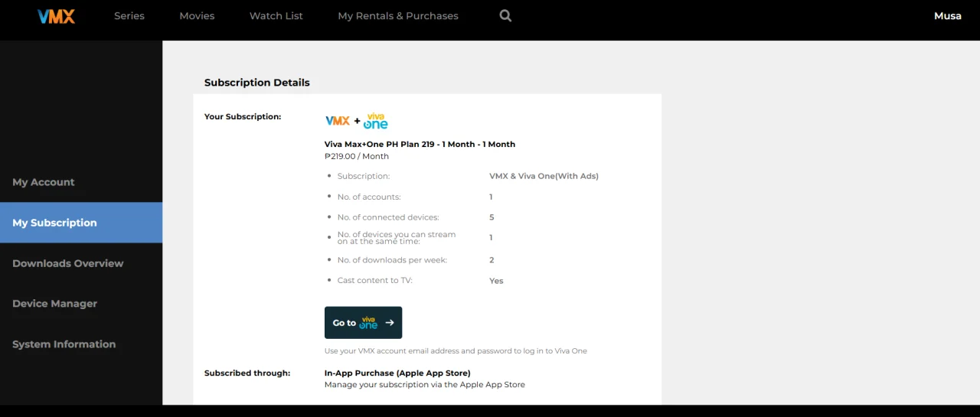Viewport: 980px width, 417px height.
Task: Go to Watch List
Action: point(276,16)
